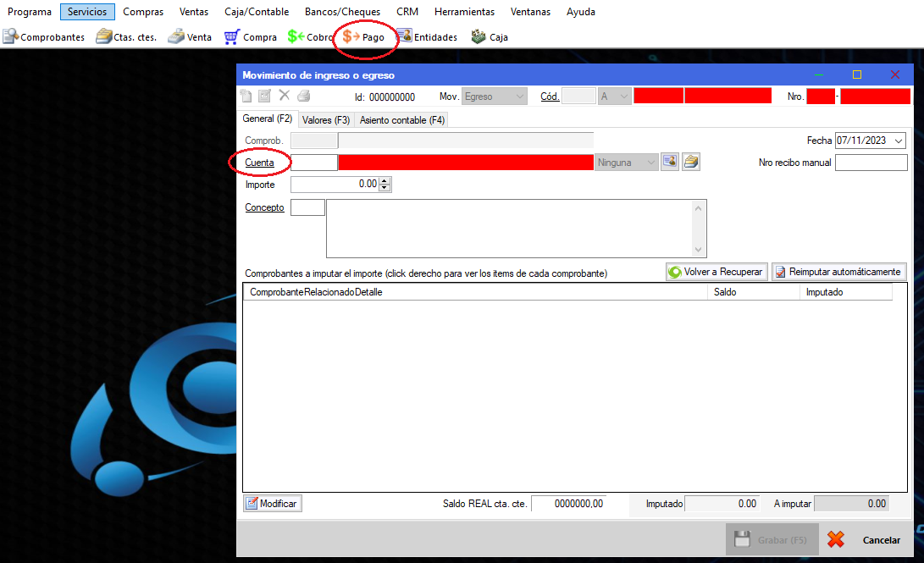Click the Cuenta code input field
Screen dimensions: 924x563
(314, 163)
